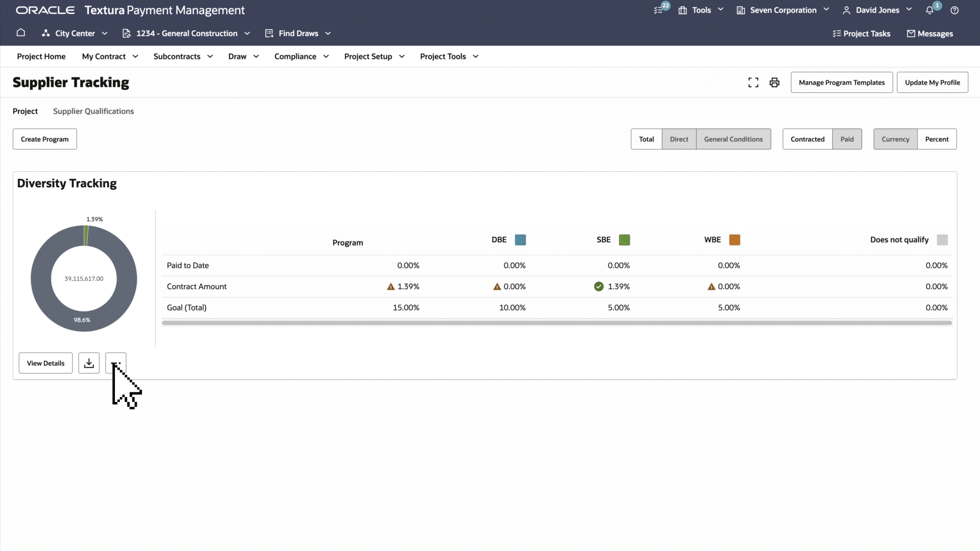Image resolution: width=980 pixels, height=551 pixels.
Task: Click the home icon in navigation bar
Action: [21, 33]
